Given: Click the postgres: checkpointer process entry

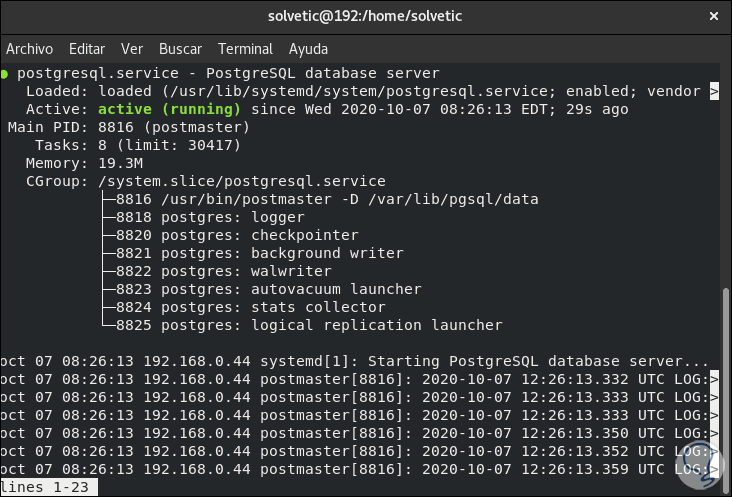Looking at the screenshot, I should (236, 235).
